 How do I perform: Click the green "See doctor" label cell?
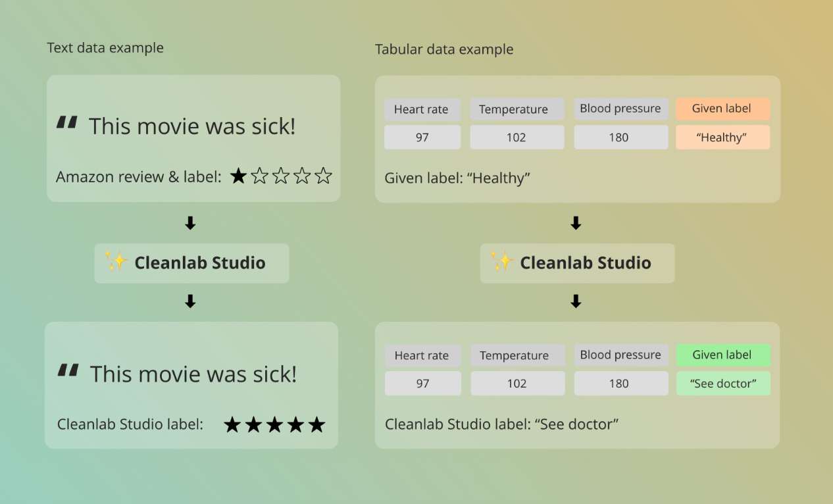[x=722, y=384]
